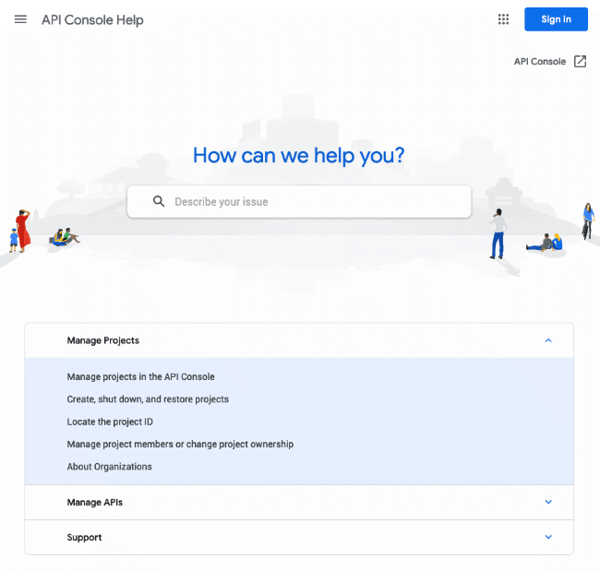This screenshot has height=571, width=600.
Task: Focus the Describe your issue field
Action: tap(299, 202)
